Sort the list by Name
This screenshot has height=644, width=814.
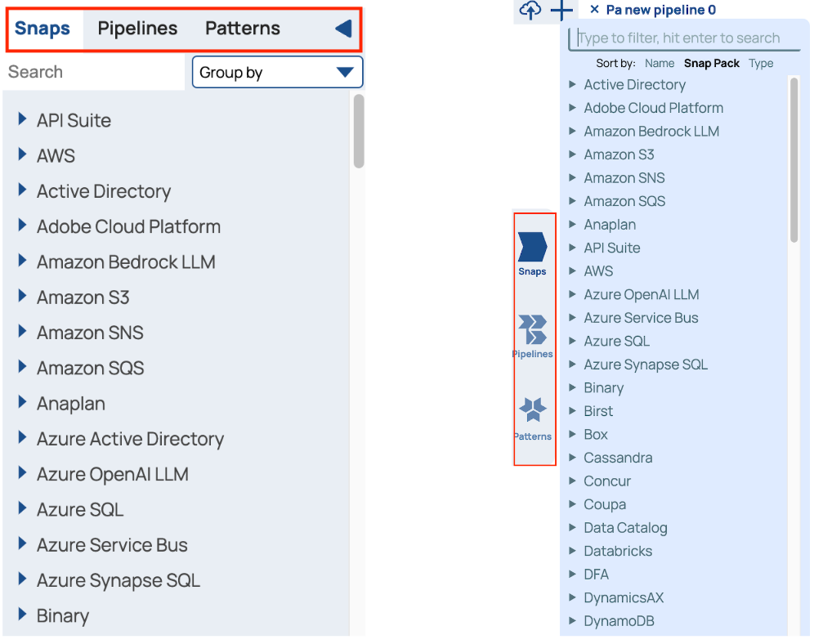660,63
